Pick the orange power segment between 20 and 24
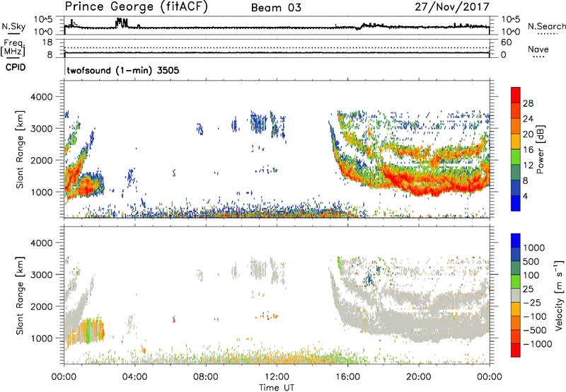The image size is (566, 392). coord(516,126)
